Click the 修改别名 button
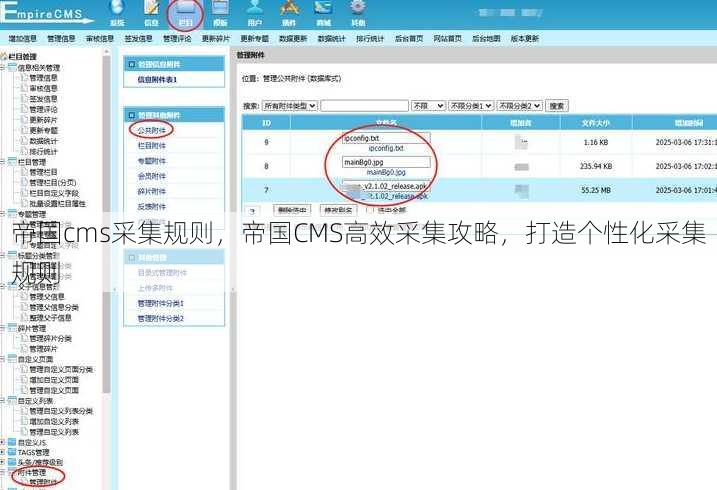The width and height of the screenshot is (717, 490). tap(338, 210)
